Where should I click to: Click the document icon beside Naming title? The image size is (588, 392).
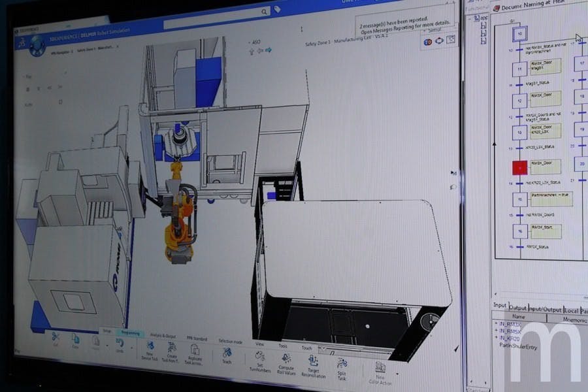[x=496, y=8]
